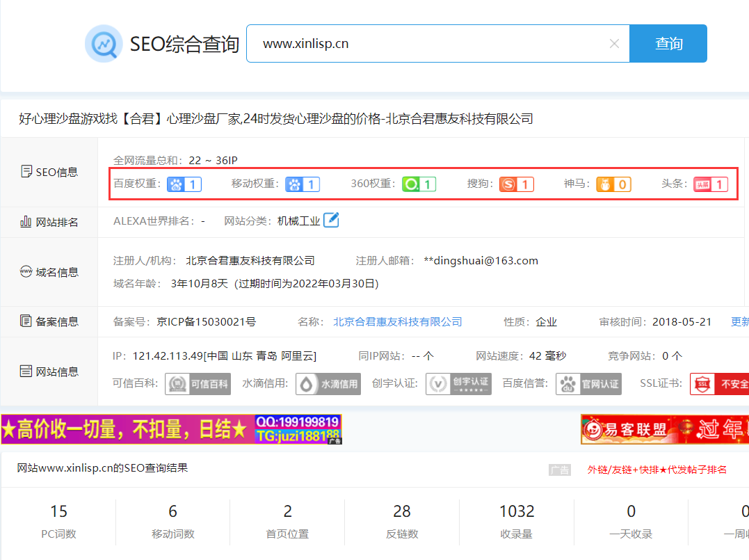Open the 百度信誉 官网认证 badge

(588, 384)
